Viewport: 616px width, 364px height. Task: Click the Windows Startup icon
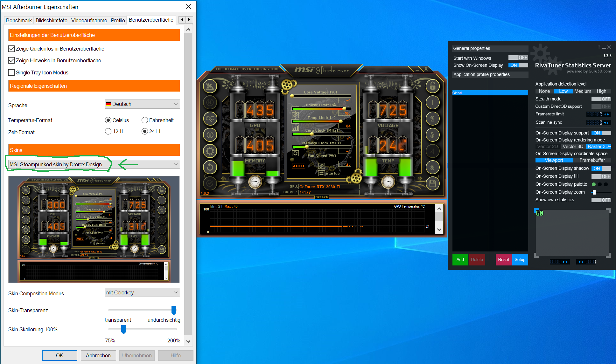[x=322, y=173]
